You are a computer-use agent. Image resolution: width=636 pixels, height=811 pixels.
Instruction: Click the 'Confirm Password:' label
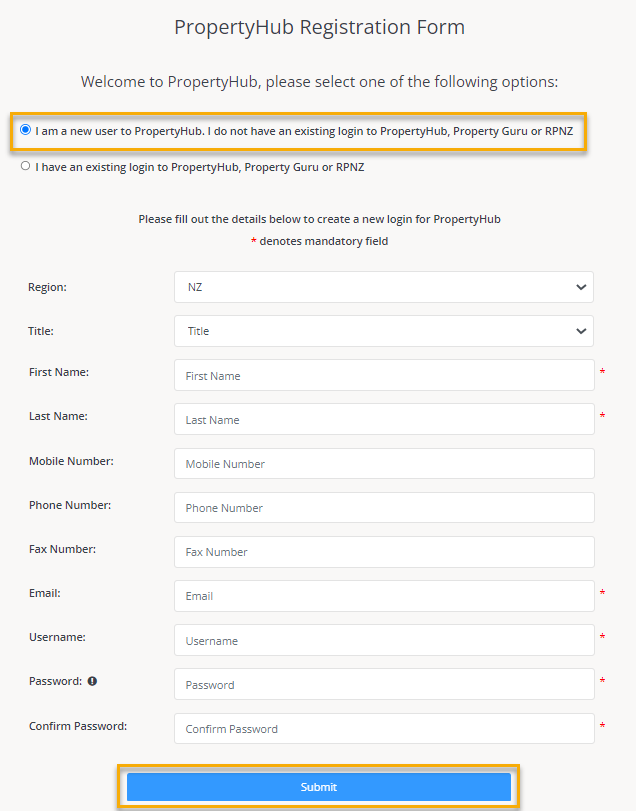[x=78, y=726]
